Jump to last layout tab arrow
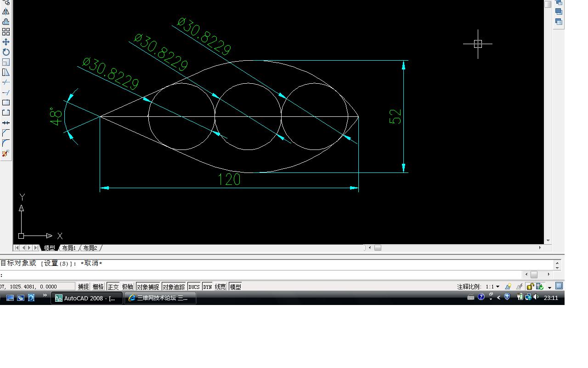This screenshot has height=368, width=588. coord(36,248)
